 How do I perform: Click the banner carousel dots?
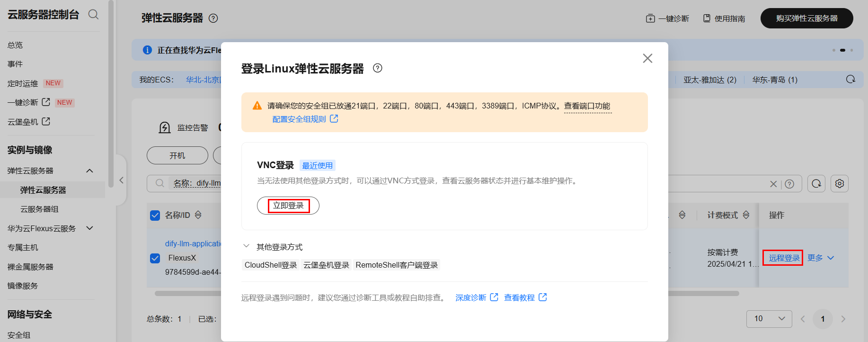click(x=842, y=50)
